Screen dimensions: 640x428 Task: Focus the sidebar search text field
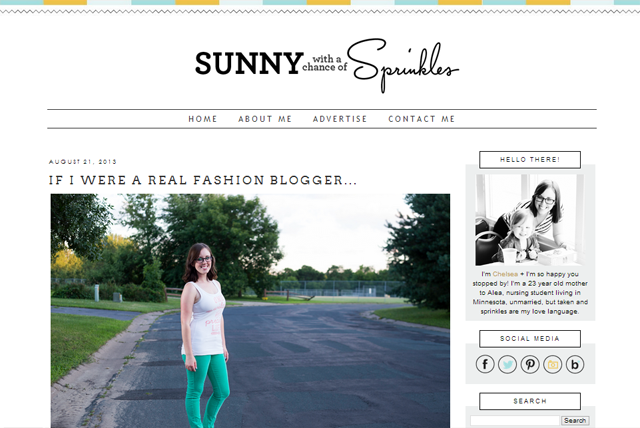pos(515,420)
